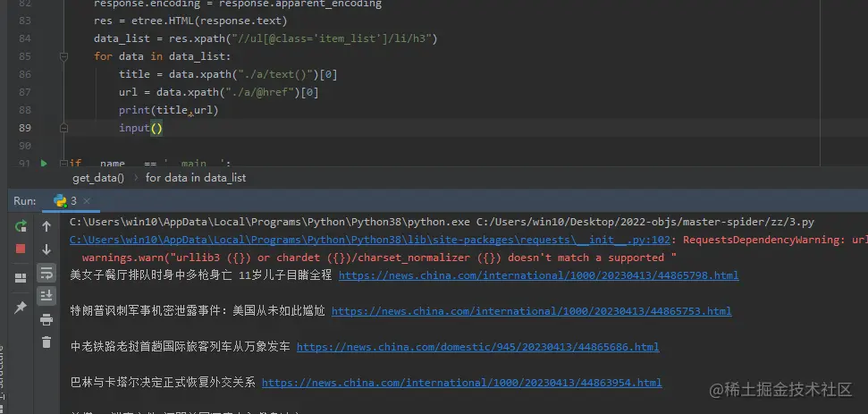Click line number 90 in the gutter
This screenshot has height=414, width=868.
24,146
